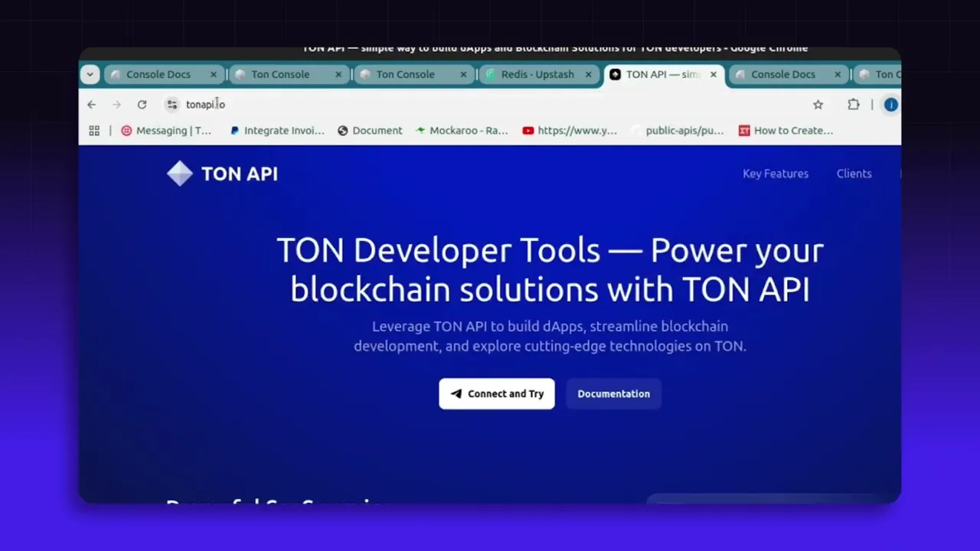Open the Integrate Invoi... PayPal bookmark

(277, 130)
